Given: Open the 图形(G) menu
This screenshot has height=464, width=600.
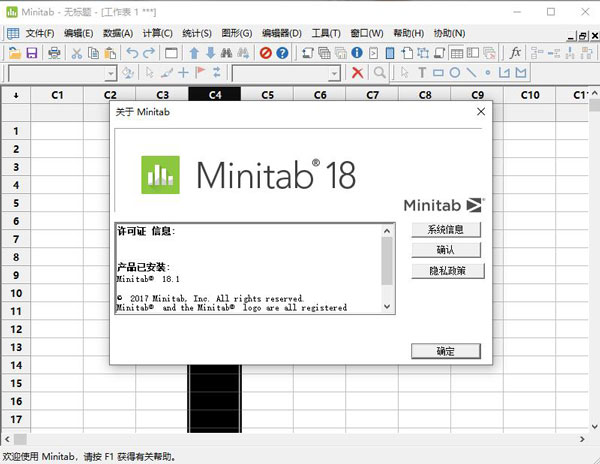Looking at the screenshot, I should point(236,34).
